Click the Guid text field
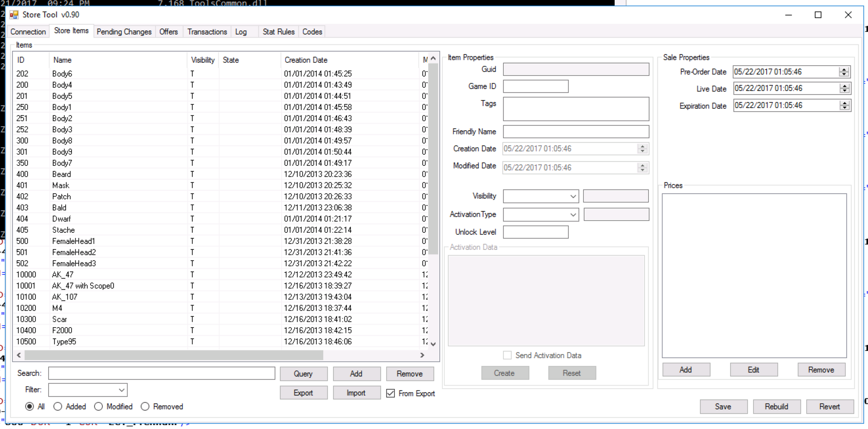This screenshot has height=429, width=868. 576,69
